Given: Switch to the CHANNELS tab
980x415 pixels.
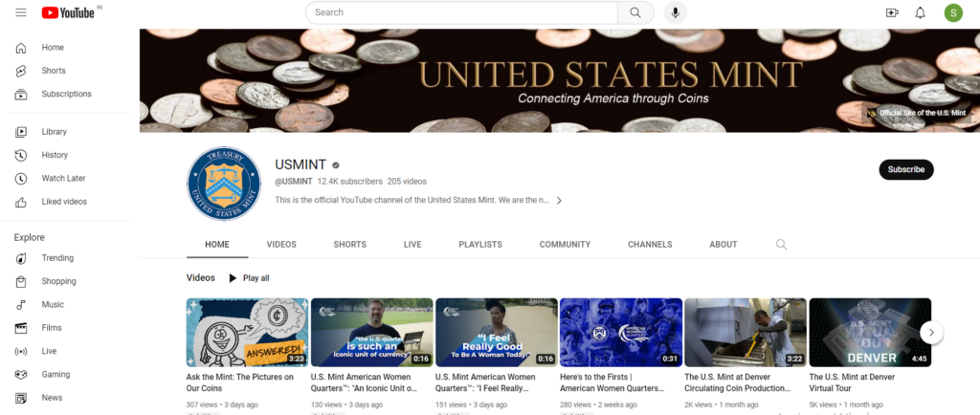Looking at the screenshot, I should tap(650, 245).
